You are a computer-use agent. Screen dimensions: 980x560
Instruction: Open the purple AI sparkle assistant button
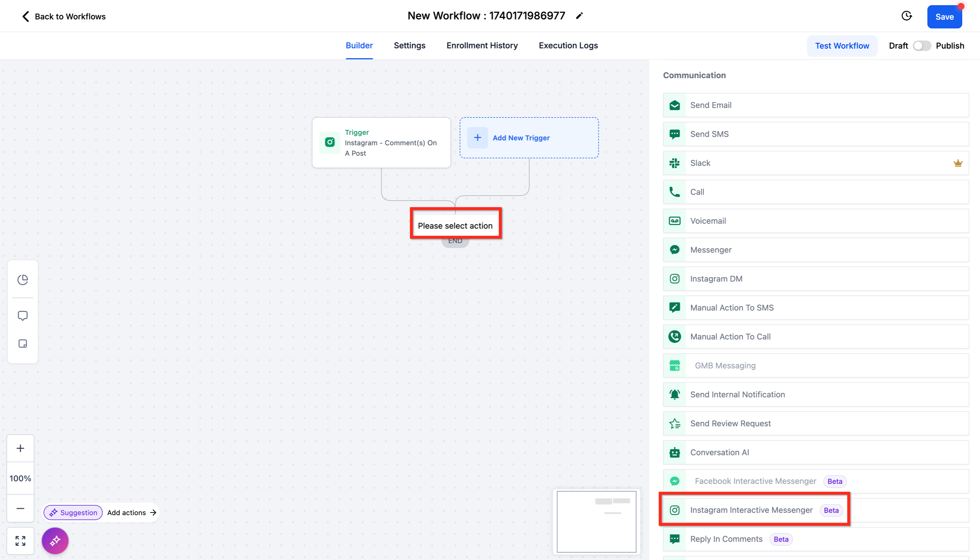55,541
